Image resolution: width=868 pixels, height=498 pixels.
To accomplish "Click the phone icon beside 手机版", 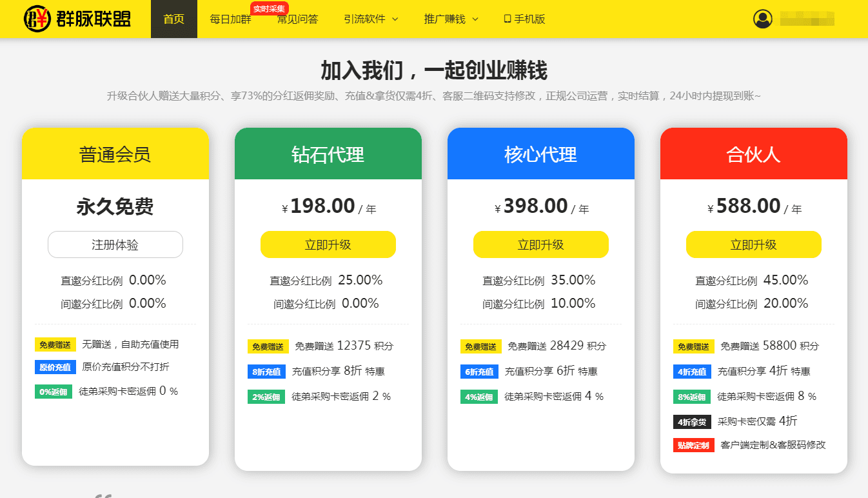I will point(508,19).
